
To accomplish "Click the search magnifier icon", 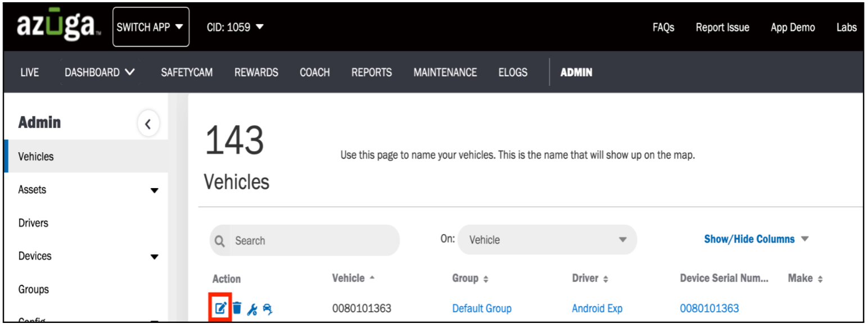I will click(x=220, y=240).
